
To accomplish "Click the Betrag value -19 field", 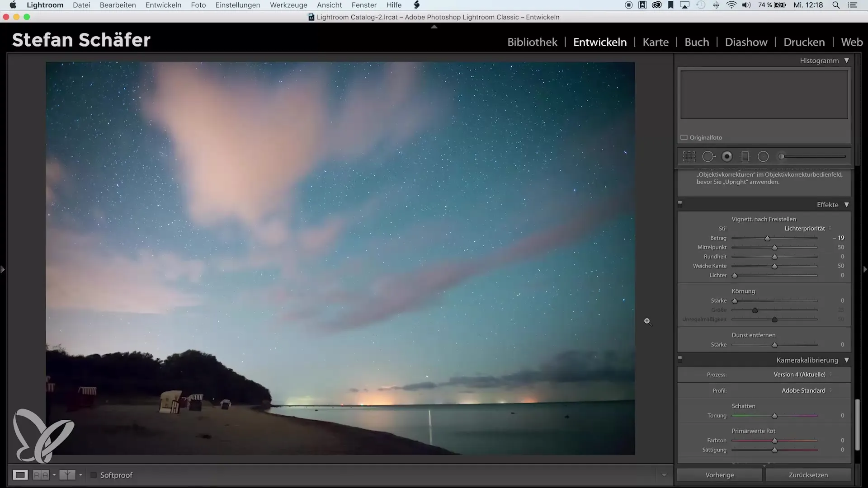I will coord(838,238).
